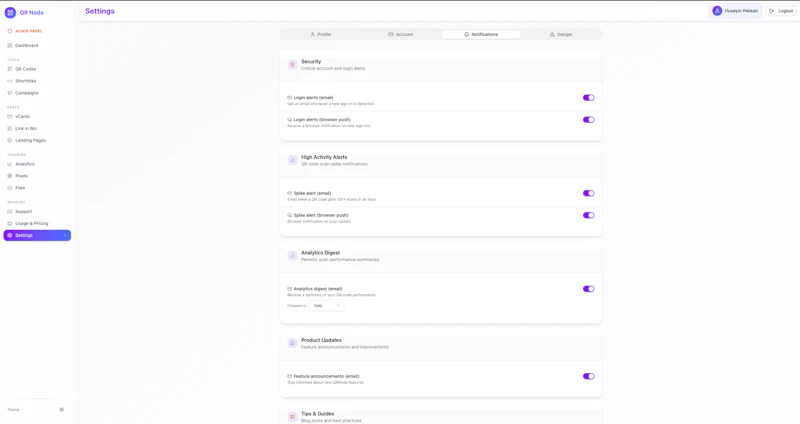Open QR Codes page
Viewport: 800px width, 424px height.
tap(26, 69)
